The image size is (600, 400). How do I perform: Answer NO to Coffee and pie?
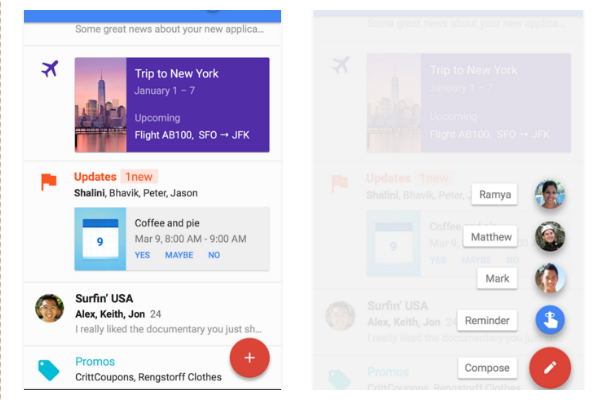(214, 255)
